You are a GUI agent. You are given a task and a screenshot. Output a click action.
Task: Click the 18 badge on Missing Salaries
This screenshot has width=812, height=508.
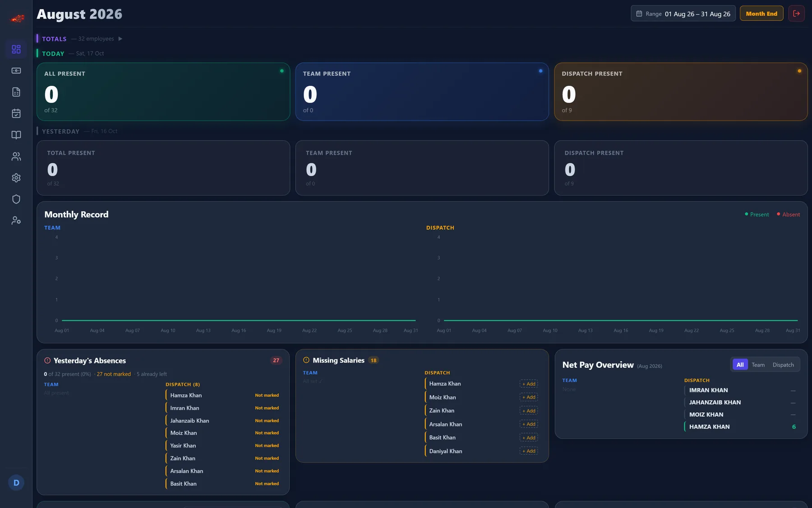[x=374, y=360]
